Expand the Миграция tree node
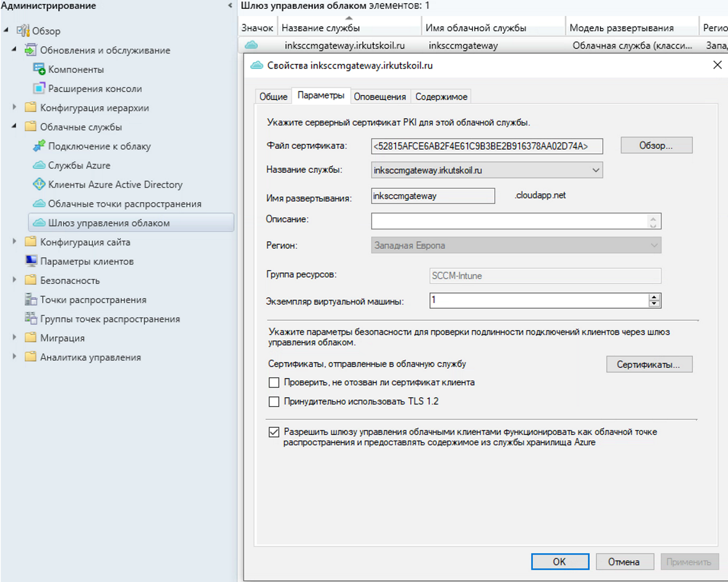The height and width of the screenshot is (582, 728). coord(14,338)
